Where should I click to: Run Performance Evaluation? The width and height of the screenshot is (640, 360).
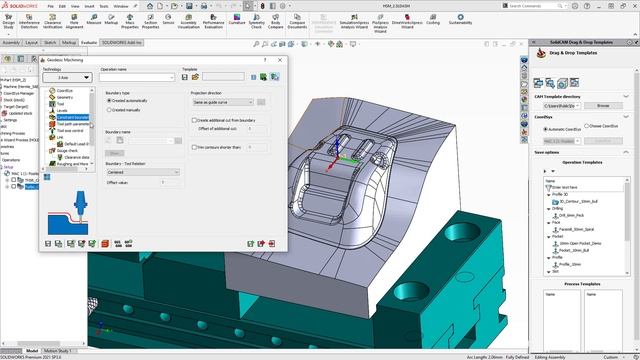coord(213,21)
